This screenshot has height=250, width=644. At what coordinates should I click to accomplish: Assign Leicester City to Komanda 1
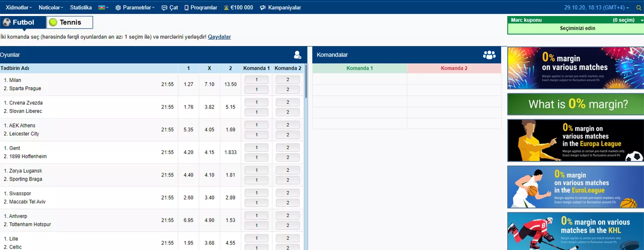(x=257, y=134)
